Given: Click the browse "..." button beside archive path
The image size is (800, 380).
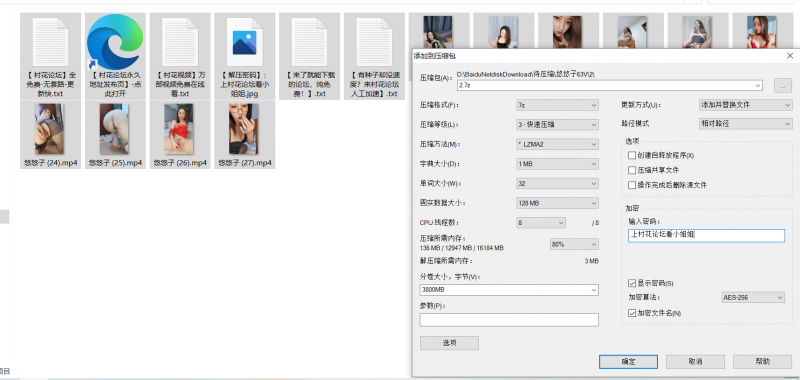Looking at the screenshot, I should 783,86.
